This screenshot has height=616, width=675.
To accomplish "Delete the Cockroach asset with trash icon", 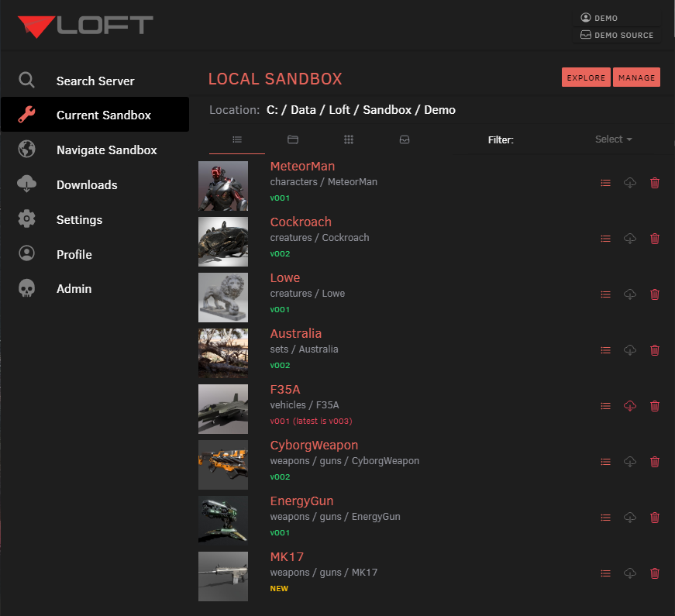I will pos(655,239).
